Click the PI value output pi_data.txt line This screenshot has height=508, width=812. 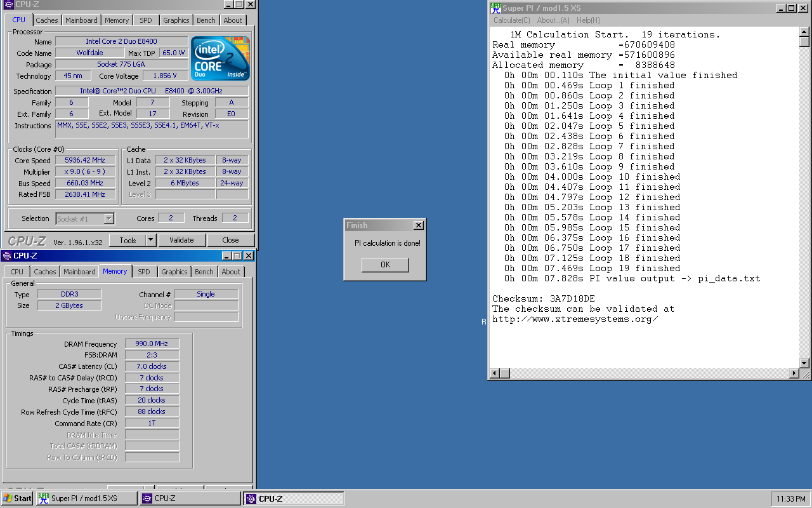coord(632,279)
